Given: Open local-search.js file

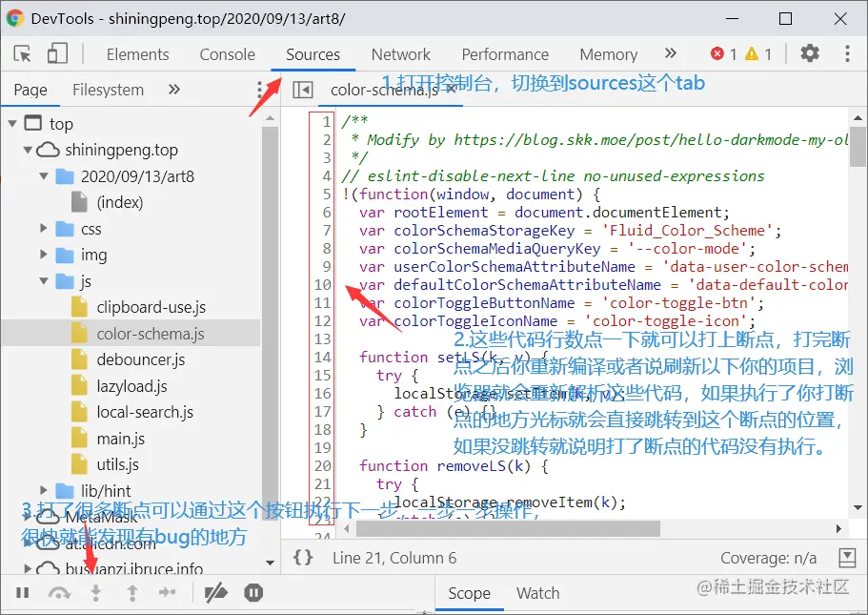Looking at the screenshot, I should (145, 412).
